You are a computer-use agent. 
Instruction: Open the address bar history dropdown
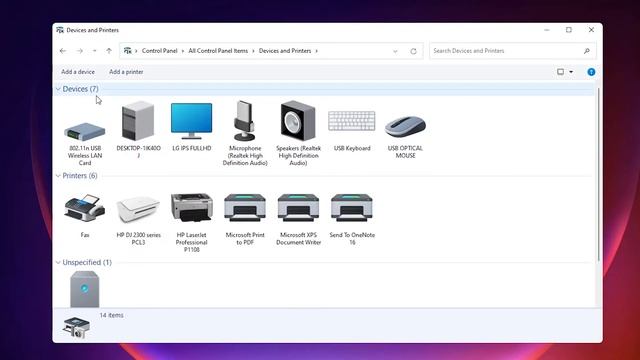395,51
